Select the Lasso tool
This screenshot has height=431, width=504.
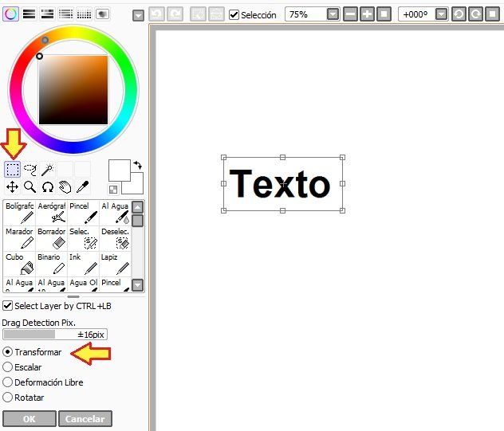(x=30, y=169)
